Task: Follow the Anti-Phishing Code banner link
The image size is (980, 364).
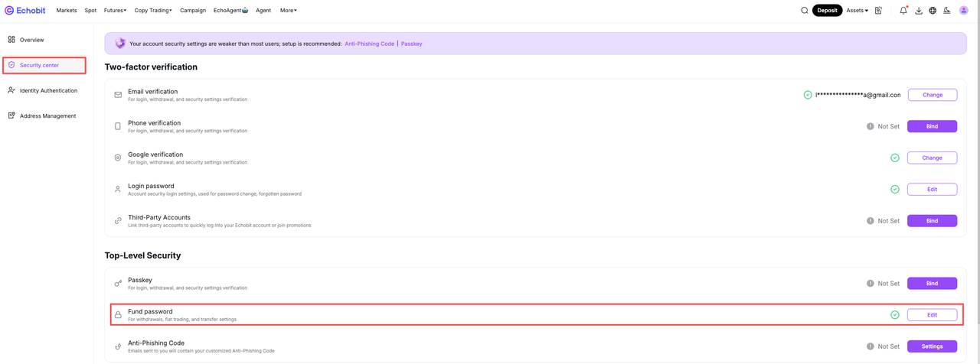Action: click(370, 44)
